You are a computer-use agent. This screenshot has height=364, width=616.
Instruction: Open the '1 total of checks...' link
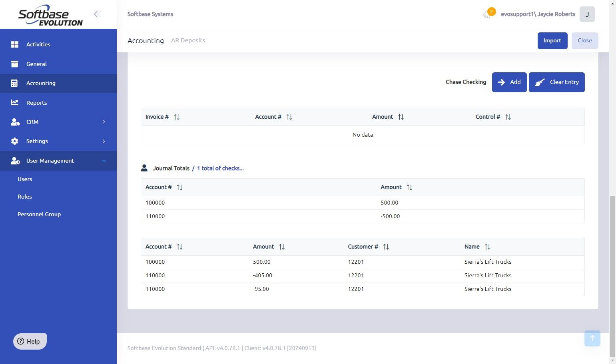220,169
